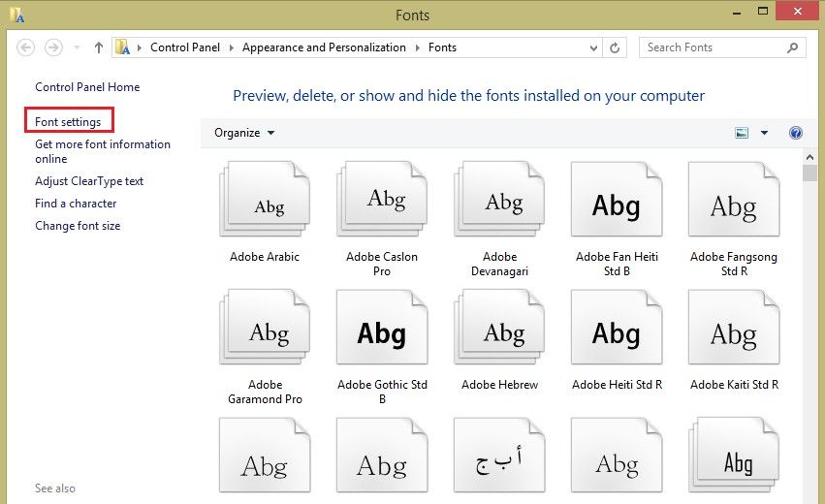Viewport: 825px width, 504px height.
Task: Expand the Organize dropdown menu
Action: pos(244,133)
